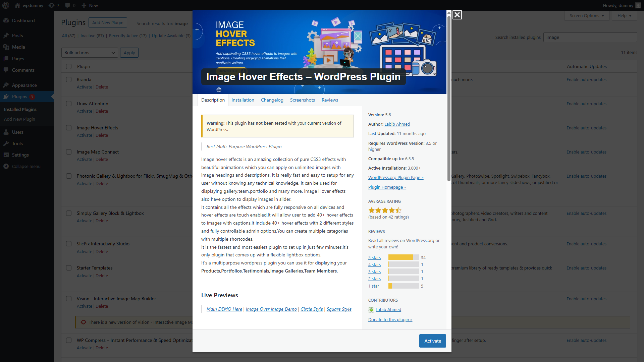Click the average rating stars

385,210
